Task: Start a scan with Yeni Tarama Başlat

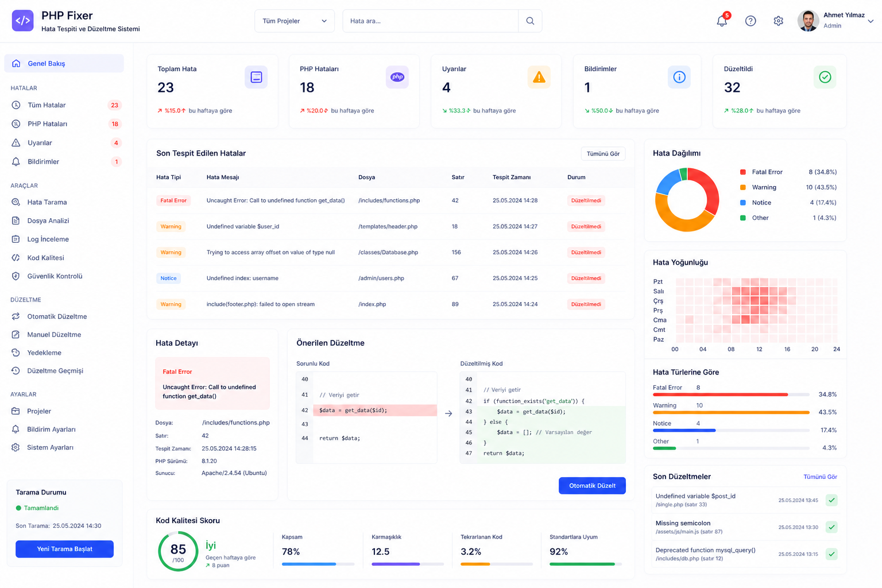Action: click(x=64, y=549)
